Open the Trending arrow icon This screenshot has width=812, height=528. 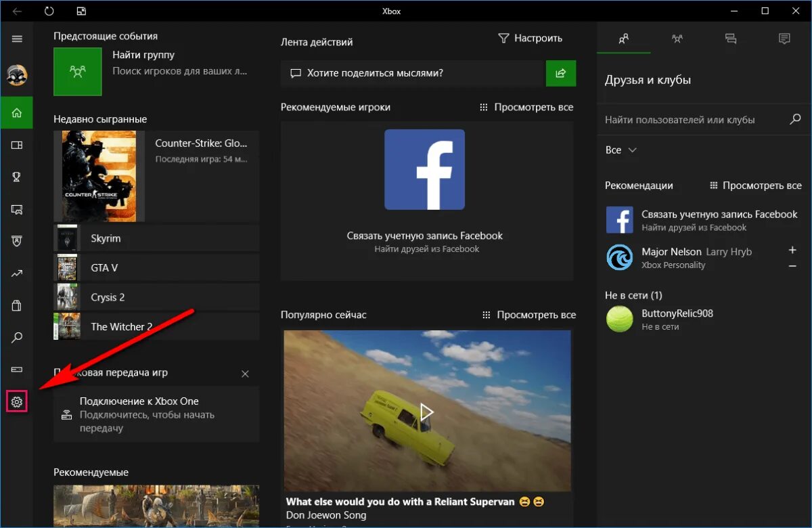[17, 273]
